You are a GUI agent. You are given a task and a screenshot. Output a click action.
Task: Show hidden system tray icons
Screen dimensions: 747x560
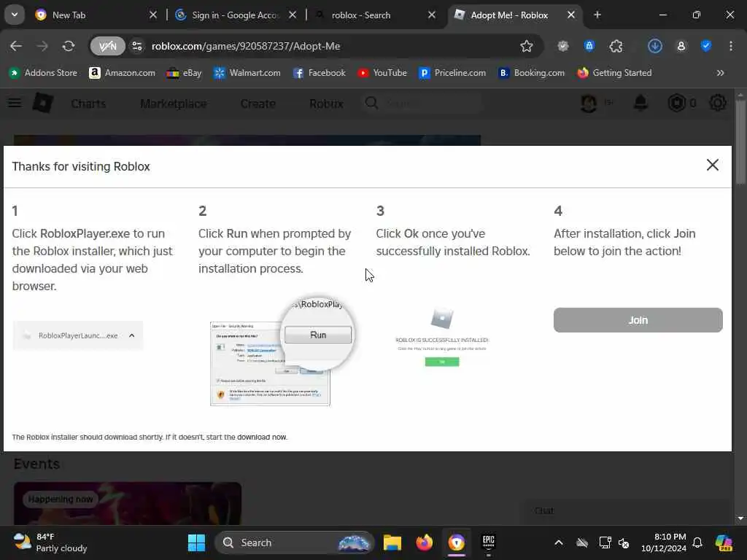tap(558, 542)
